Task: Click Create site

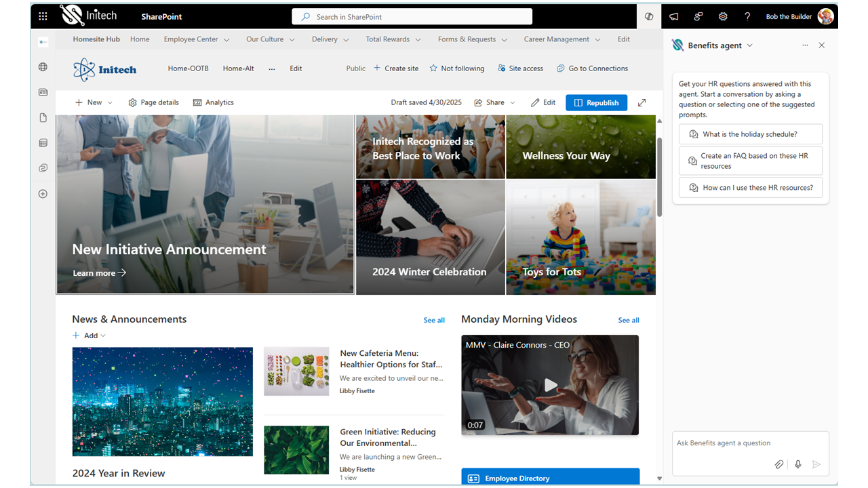Action: (x=396, y=68)
